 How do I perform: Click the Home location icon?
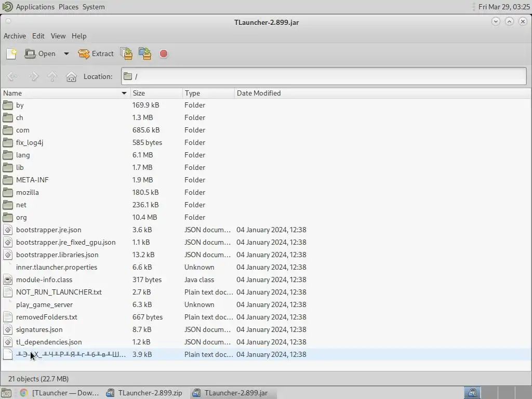71,76
